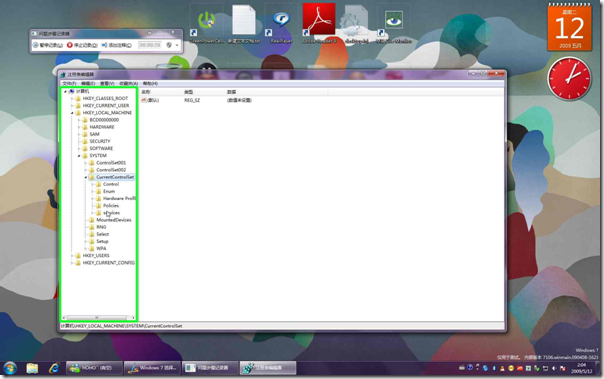Click the (数值未设置) data cell

pyautogui.click(x=239, y=100)
